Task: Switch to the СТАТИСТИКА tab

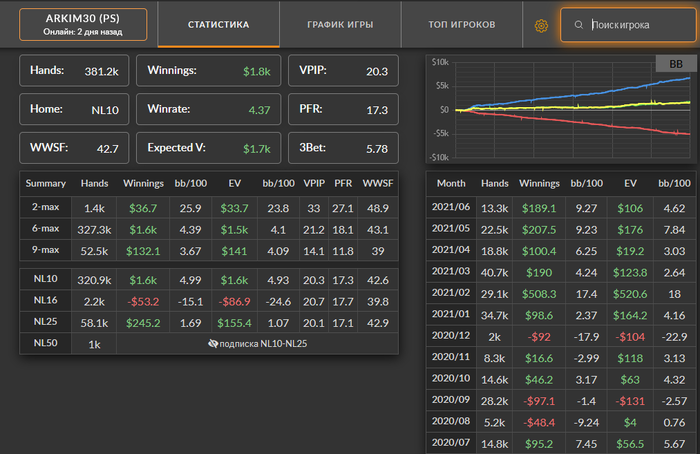Action: coord(218,25)
